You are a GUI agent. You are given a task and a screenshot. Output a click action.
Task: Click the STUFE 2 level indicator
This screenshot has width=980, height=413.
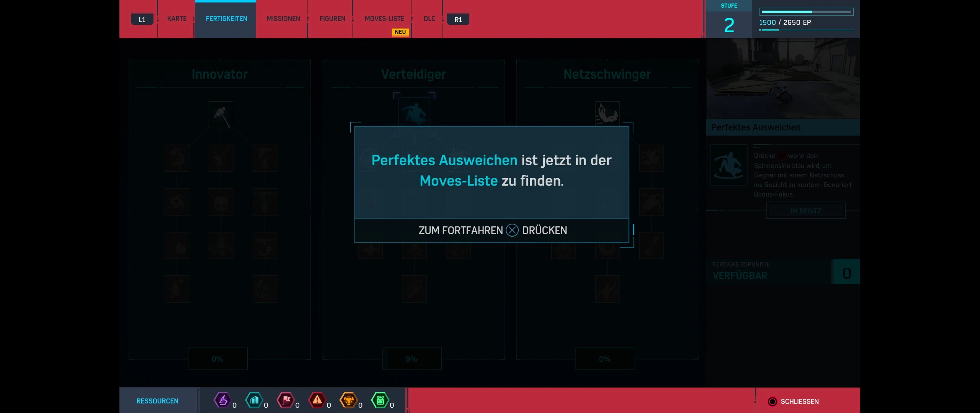[x=729, y=19]
